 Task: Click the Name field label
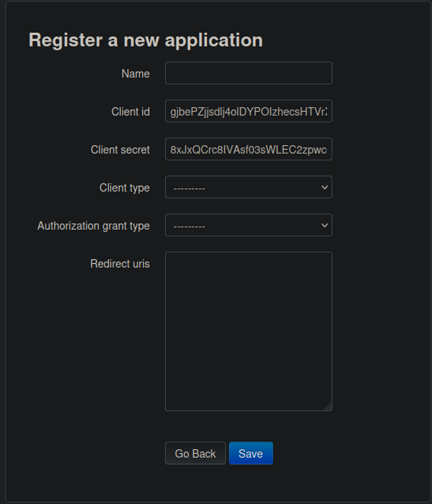[135, 74]
